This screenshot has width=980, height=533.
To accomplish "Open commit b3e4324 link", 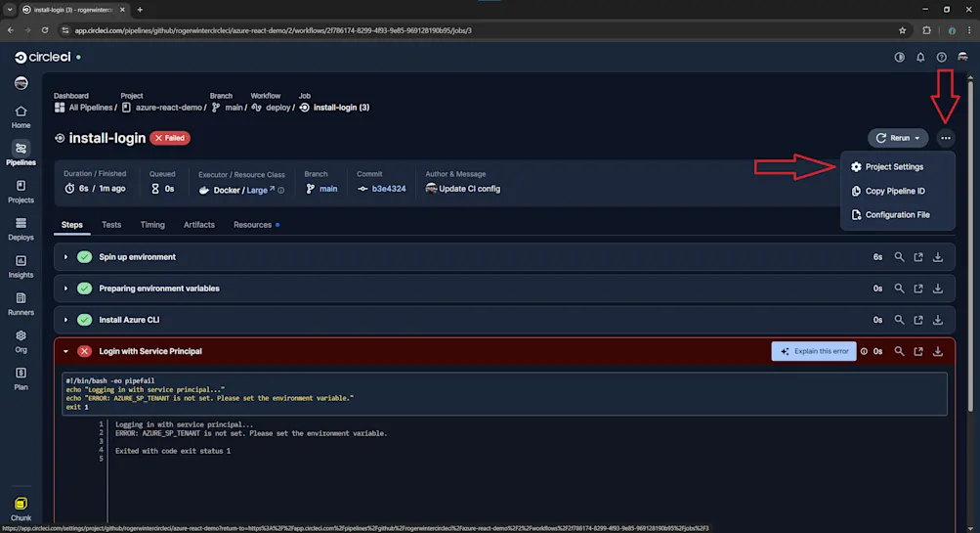I will [388, 189].
